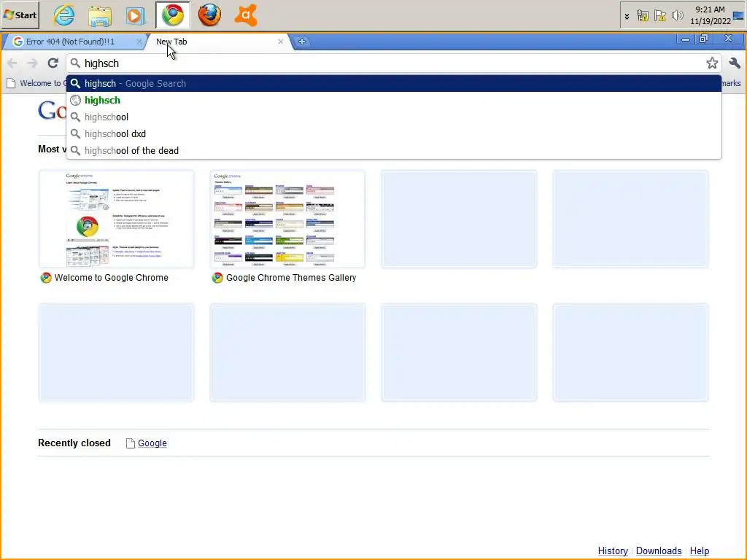Click the Show desktop button
747x560 pixels.
[739, 15]
